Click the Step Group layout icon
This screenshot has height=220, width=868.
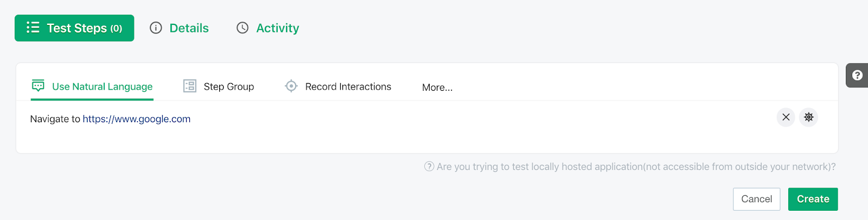190,86
